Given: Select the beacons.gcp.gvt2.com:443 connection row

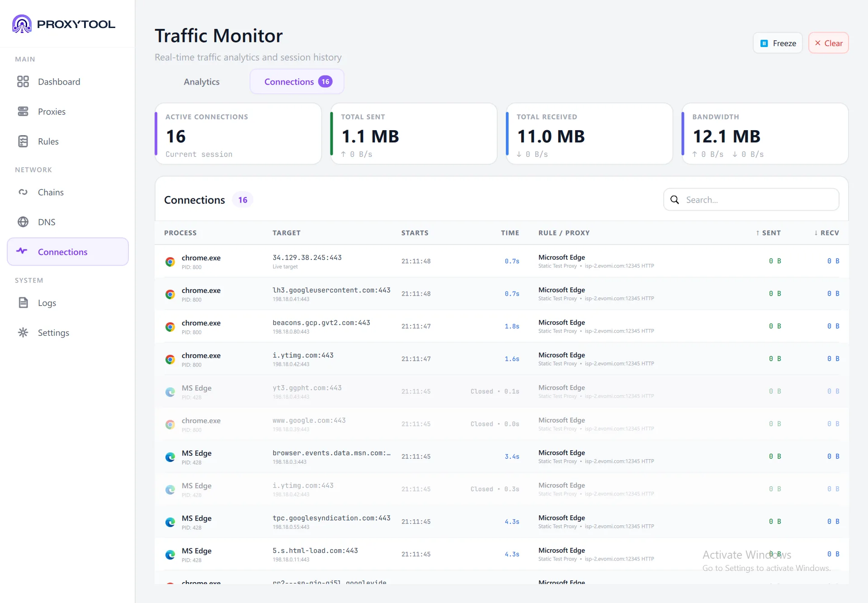Looking at the screenshot, I should [x=501, y=326].
